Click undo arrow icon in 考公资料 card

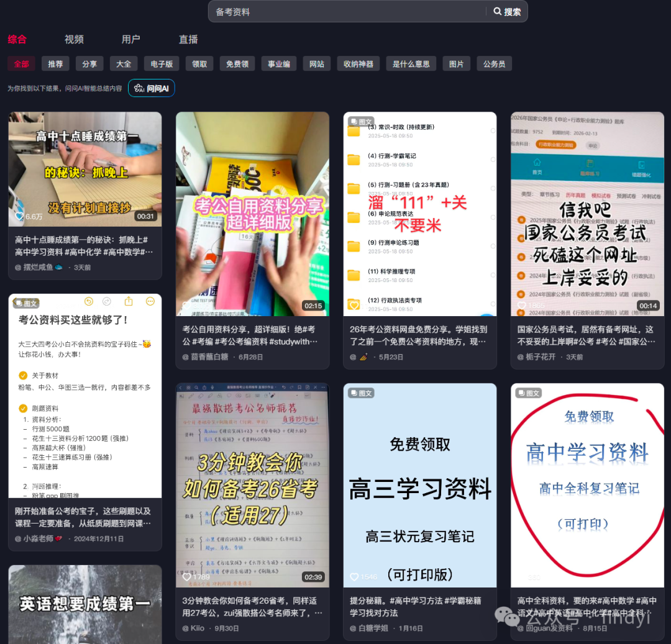click(x=89, y=301)
